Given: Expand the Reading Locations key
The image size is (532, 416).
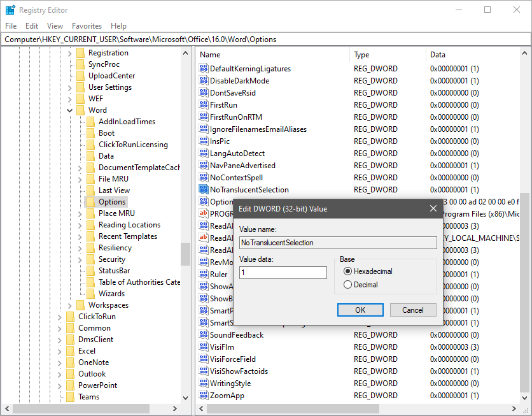Looking at the screenshot, I should tap(80, 225).
